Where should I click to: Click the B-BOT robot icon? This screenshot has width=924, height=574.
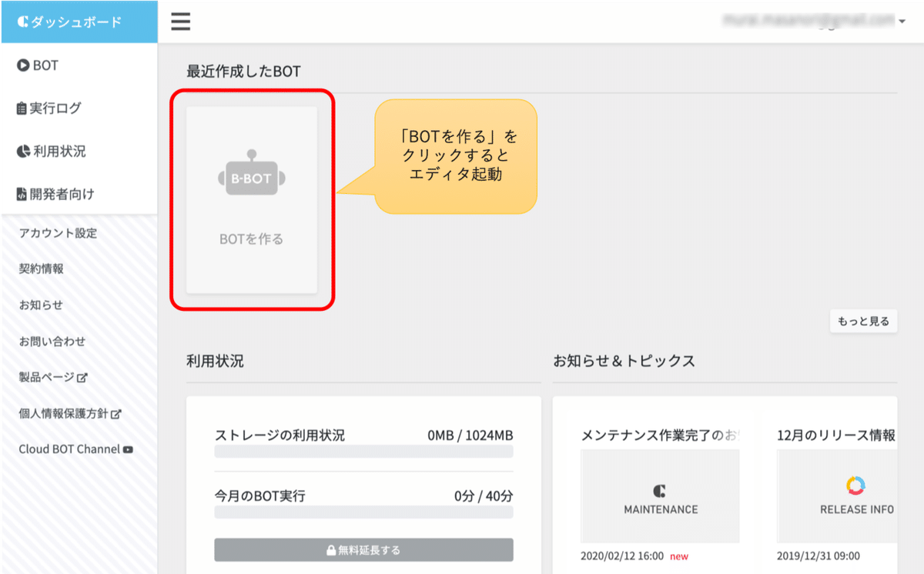tap(251, 174)
